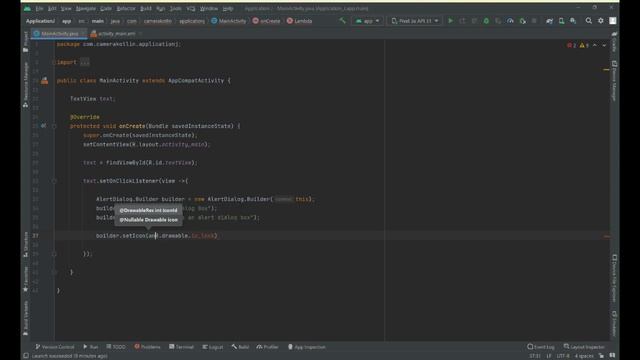Open the Build Variants side tab
The image size is (640, 360).
(x=26, y=318)
